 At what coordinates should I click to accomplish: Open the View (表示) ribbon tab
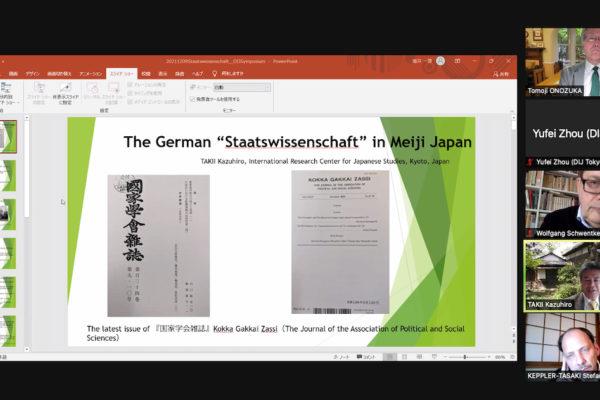tap(163, 73)
